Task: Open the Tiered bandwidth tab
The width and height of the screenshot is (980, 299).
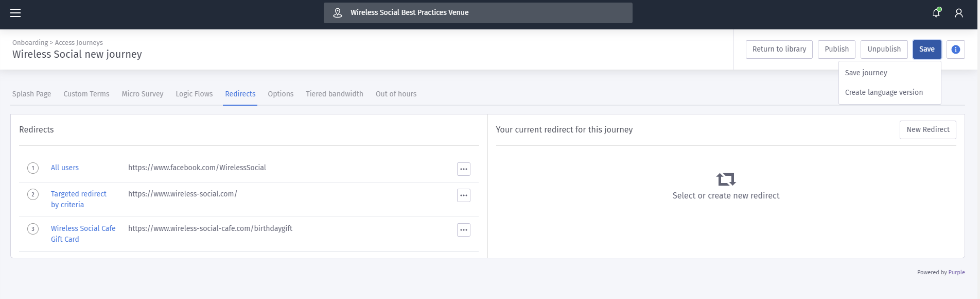Action: (335, 94)
